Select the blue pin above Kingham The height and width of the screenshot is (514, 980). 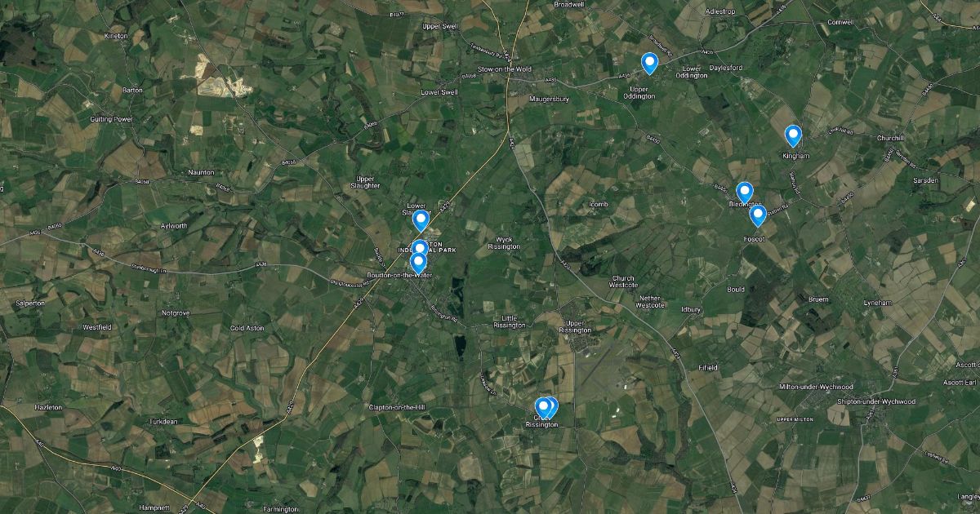pos(792,135)
